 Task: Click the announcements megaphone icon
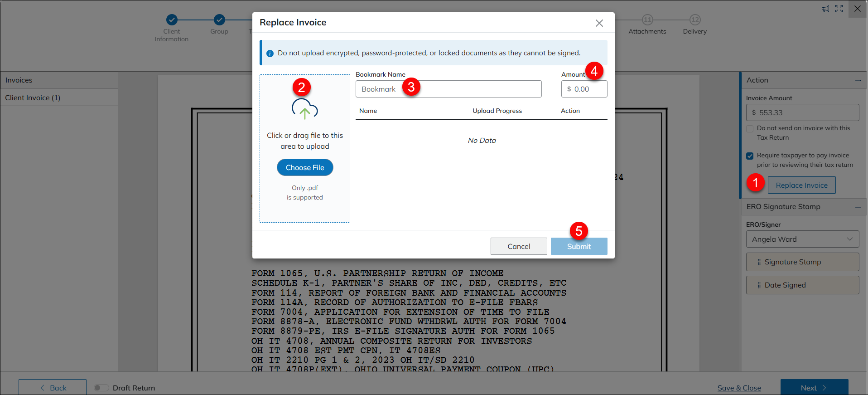pos(825,9)
